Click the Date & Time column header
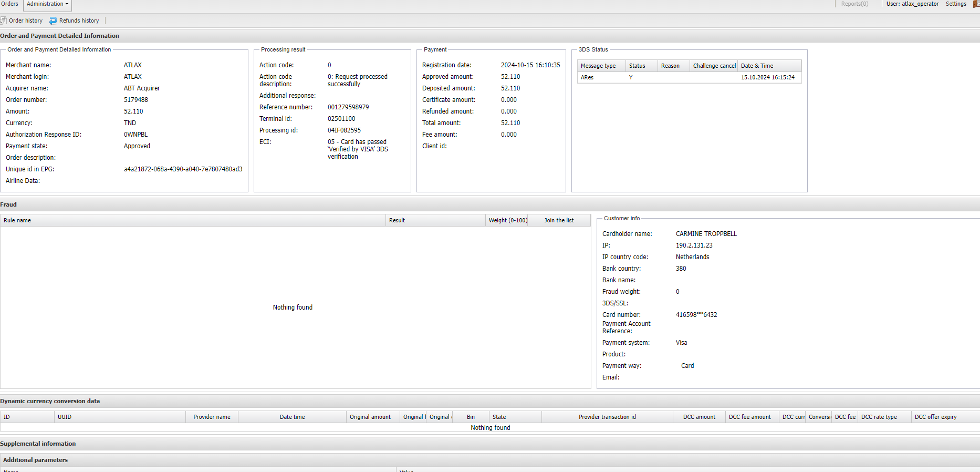Screen dimensions: 980x472 757,66
